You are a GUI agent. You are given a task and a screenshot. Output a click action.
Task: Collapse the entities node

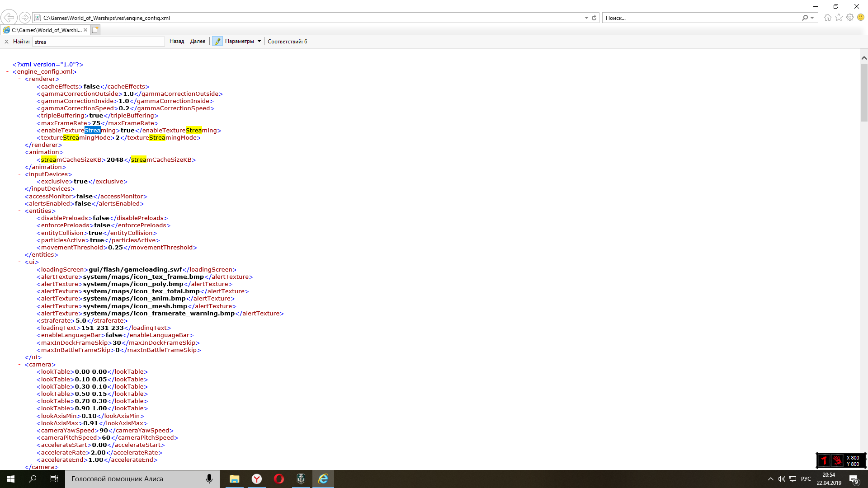pyautogui.click(x=19, y=211)
